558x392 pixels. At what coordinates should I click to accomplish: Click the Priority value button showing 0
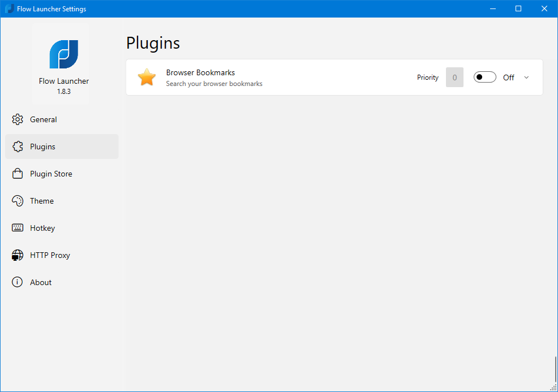[454, 77]
